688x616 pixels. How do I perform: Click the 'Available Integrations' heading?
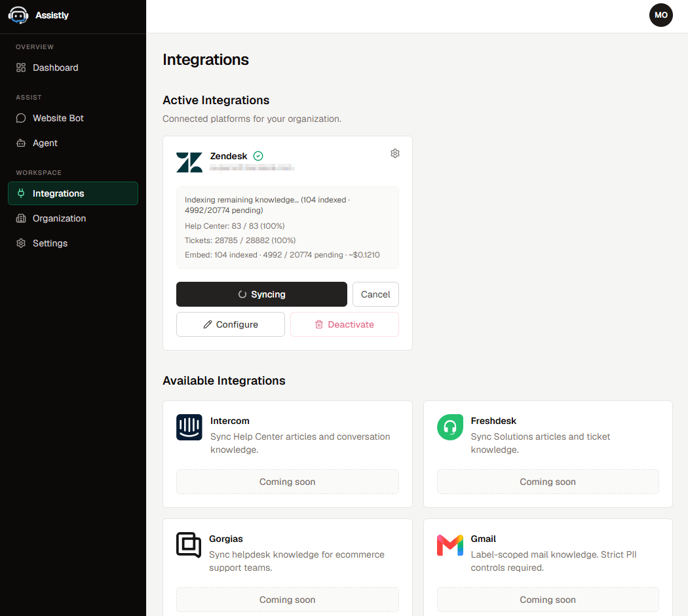224,380
